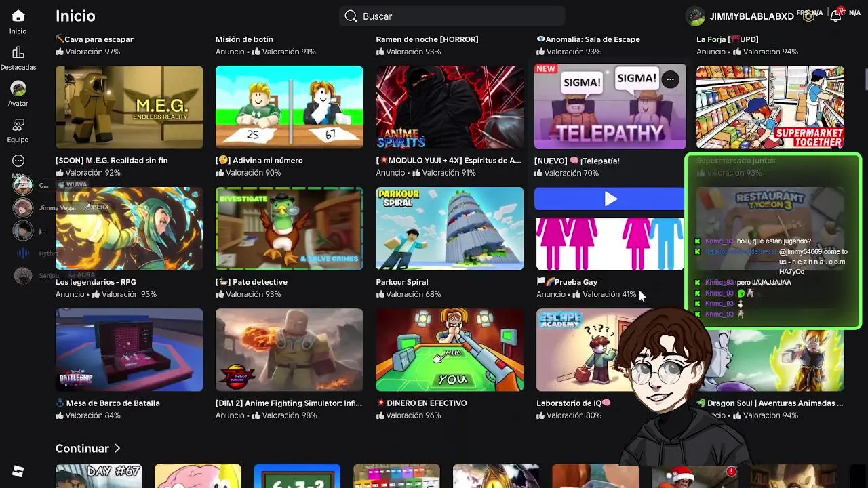Click 'Dragon Soul | Aventuras Animadas' title

coord(770,403)
